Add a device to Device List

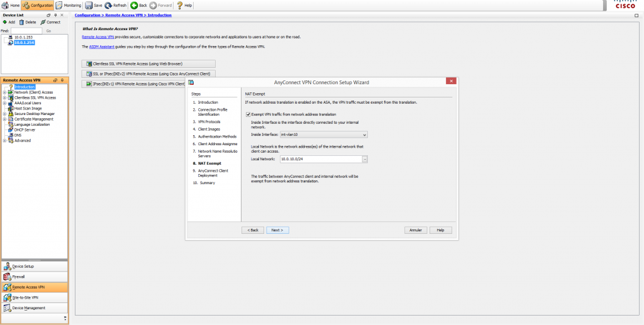pos(9,22)
